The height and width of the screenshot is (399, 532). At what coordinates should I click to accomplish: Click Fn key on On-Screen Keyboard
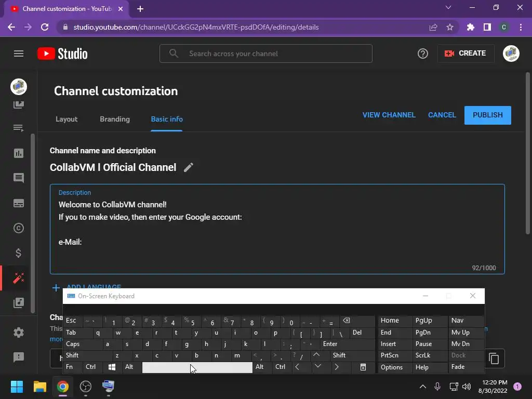(73, 367)
